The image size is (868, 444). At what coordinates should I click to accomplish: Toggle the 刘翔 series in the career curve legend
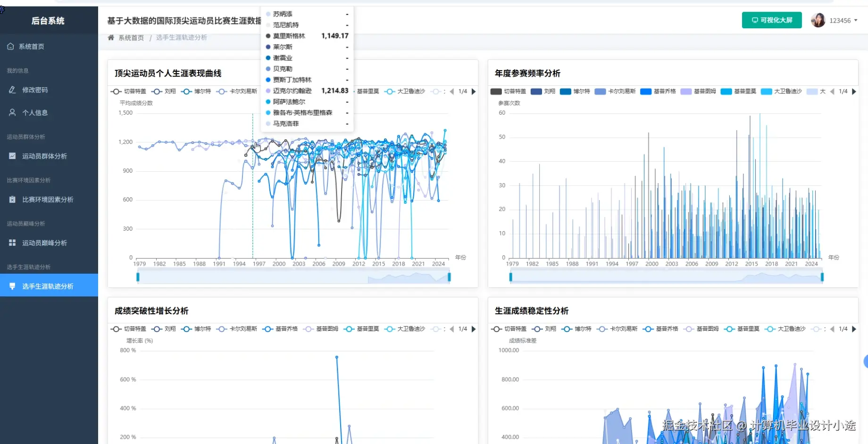click(x=164, y=91)
